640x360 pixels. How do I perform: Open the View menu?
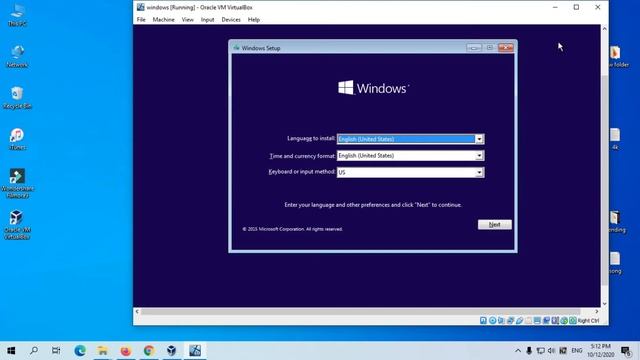[188, 20]
